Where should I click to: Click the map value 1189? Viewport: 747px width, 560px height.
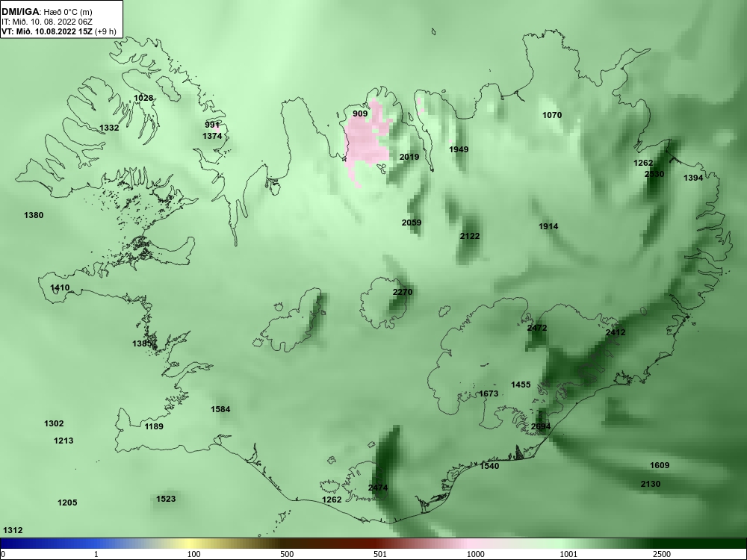(x=154, y=426)
